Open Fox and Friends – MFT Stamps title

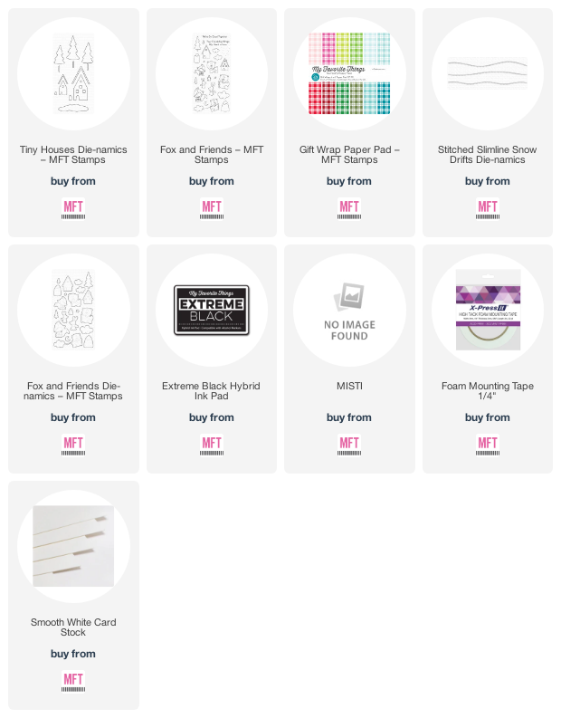212,155
